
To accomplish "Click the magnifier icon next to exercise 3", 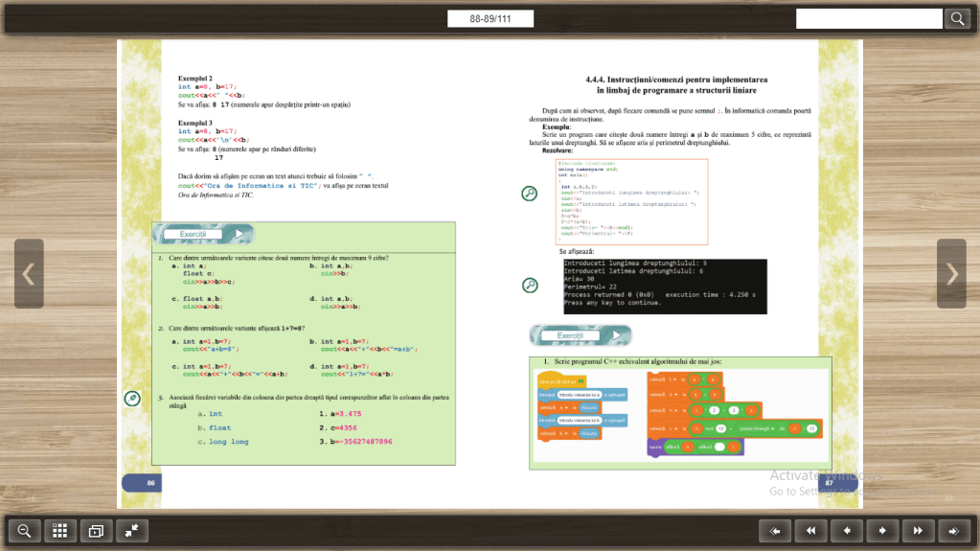I will [132, 398].
